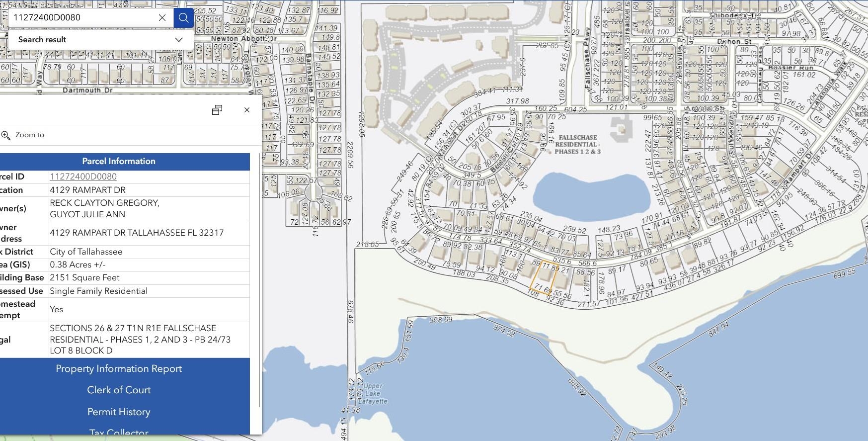Open the Property Information Report
Image resolution: width=868 pixels, height=441 pixels.
[x=119, y=368]
